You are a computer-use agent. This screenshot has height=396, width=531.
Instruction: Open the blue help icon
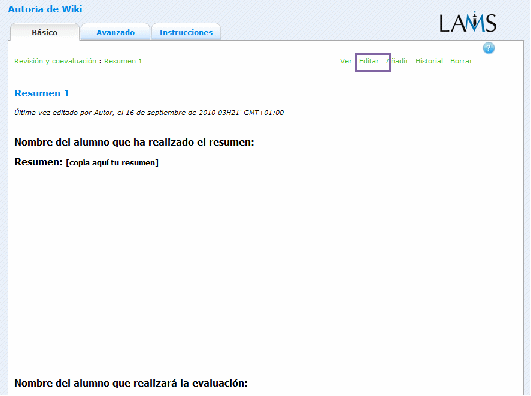(488, 48)
